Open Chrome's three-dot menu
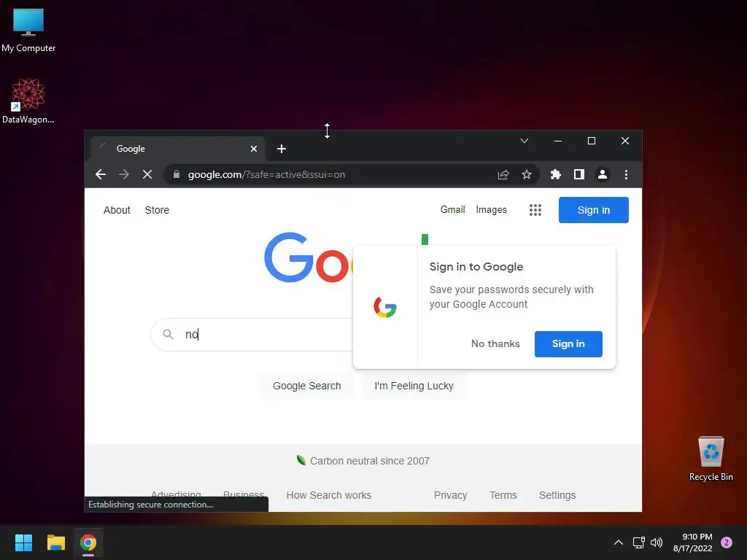The height and width of the screenshot is (560, 747). click(626, 174)
